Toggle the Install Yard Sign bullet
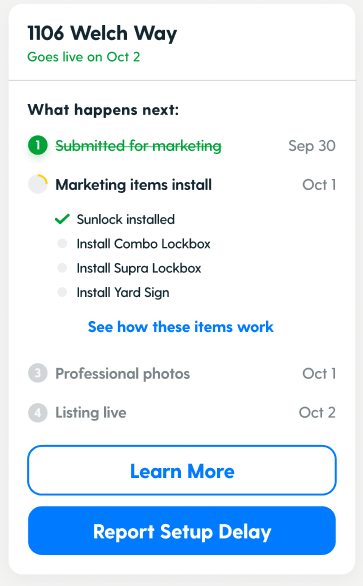Viewport: 363px width, 586px height. tap(62, 292)
